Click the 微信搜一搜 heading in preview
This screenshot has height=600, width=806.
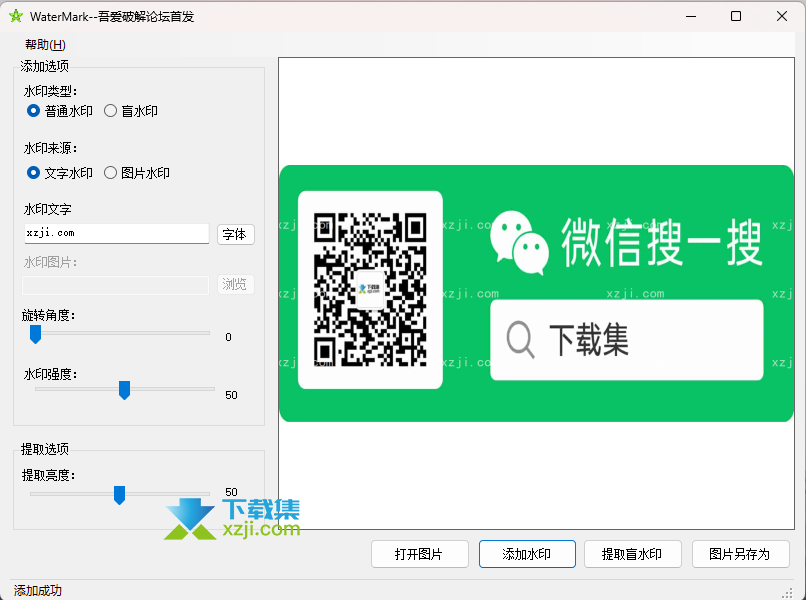(x=662, y=242)
